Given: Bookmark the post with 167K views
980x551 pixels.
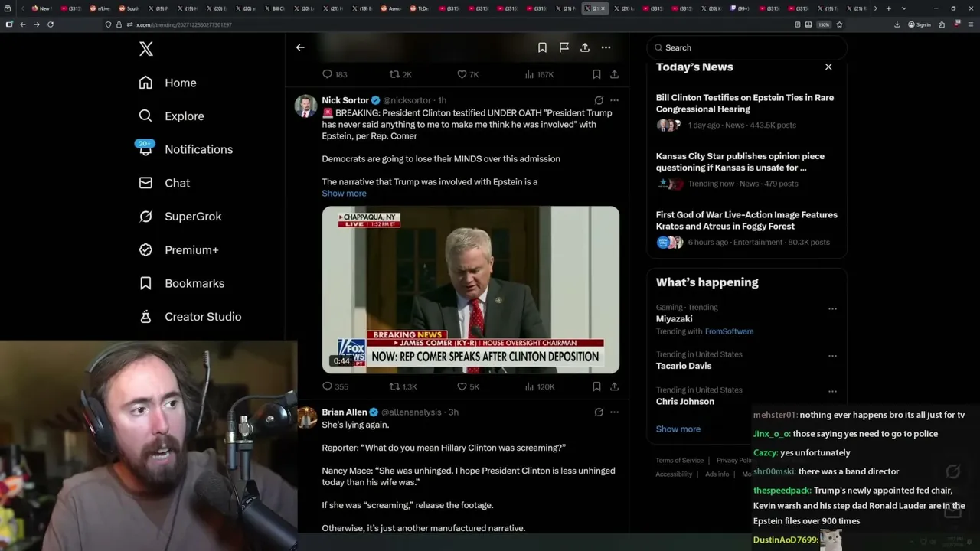Looking at the screenshot, I should 596,74.
